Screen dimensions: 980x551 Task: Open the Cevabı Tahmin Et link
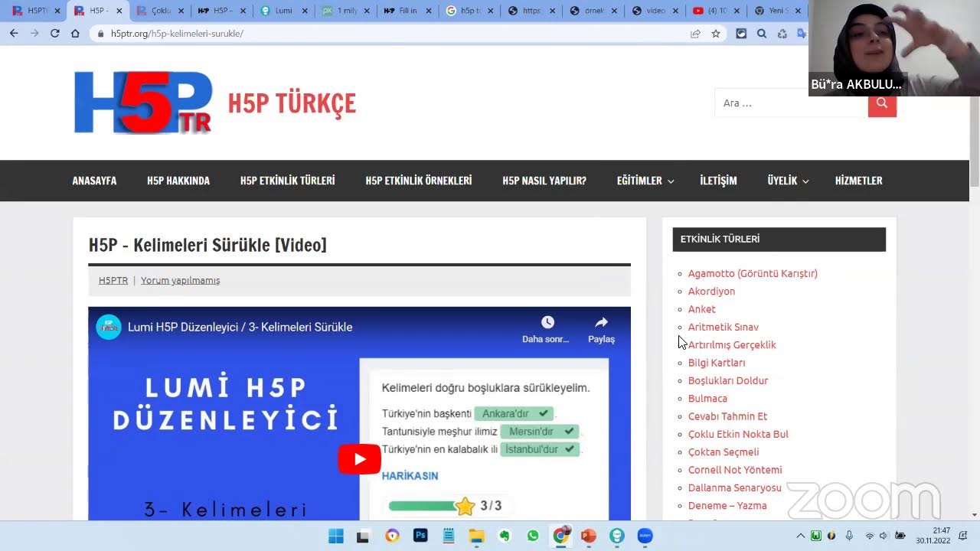click(x=727, y=416)
